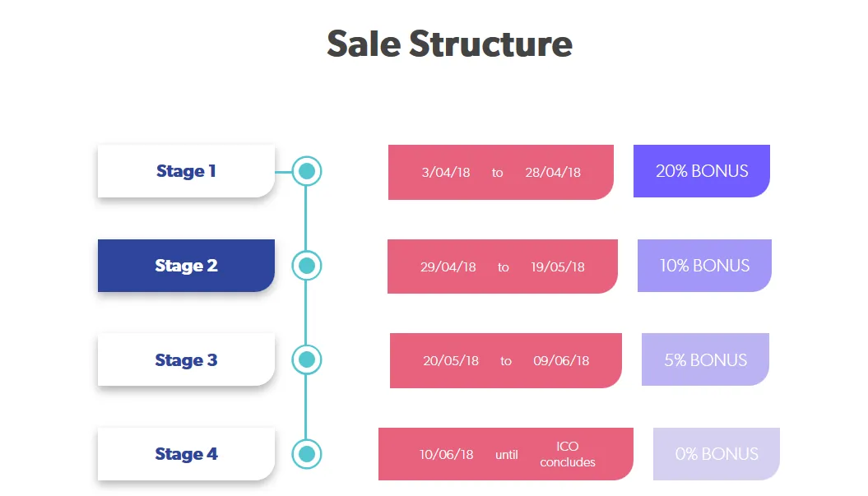Click the Stage 1 timeline circle marker
This screenshot has height=496, width=868.
[x=307, y=172]
